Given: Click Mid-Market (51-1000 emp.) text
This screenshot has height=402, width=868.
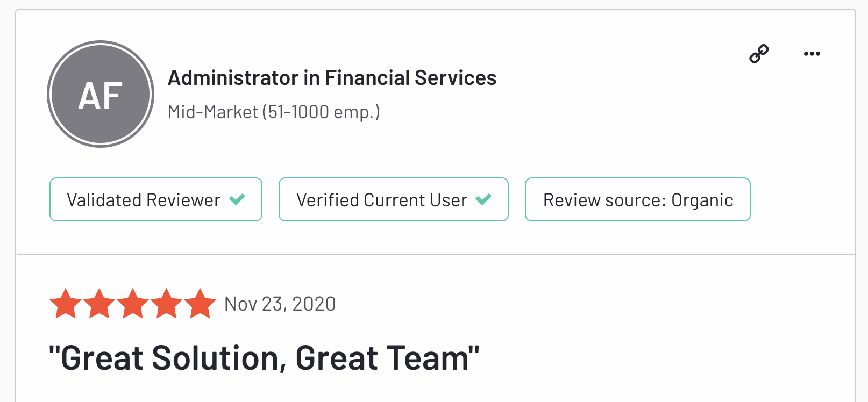Looking at the screenshot, I should (274, 112).
